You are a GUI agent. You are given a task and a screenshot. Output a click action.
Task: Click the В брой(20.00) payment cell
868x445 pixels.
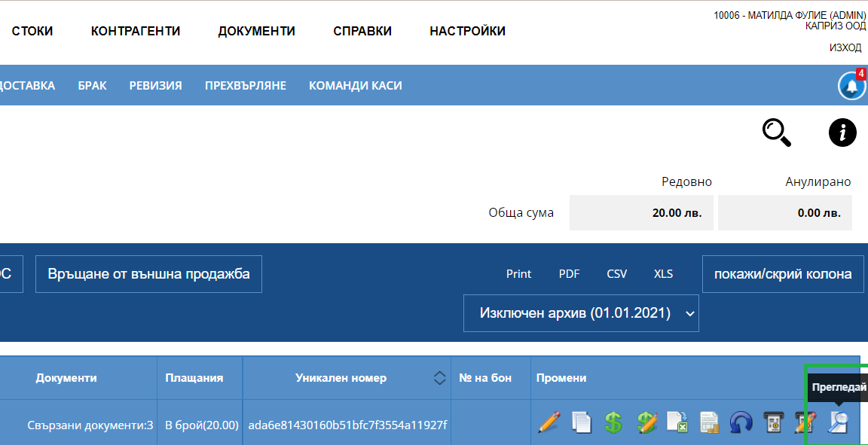click(201, 425)
